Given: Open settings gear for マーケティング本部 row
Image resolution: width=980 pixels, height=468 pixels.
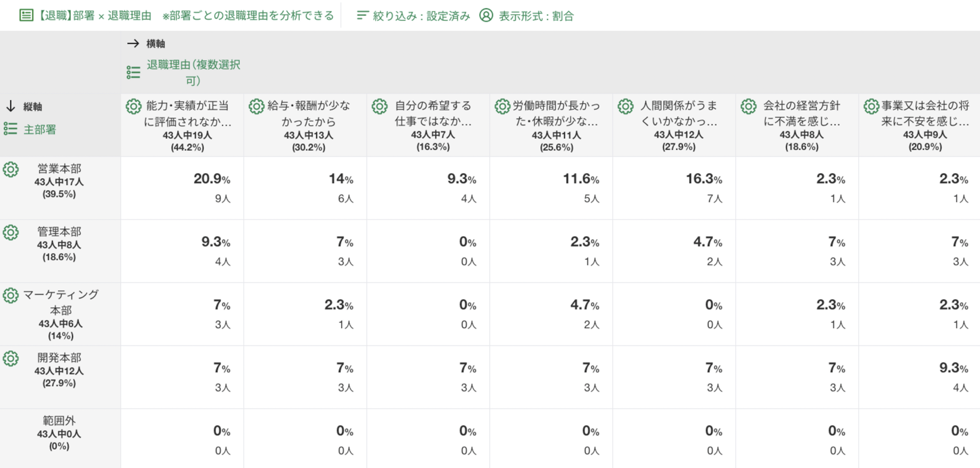Looking at the screenshot, I should (x=11, y=296).
